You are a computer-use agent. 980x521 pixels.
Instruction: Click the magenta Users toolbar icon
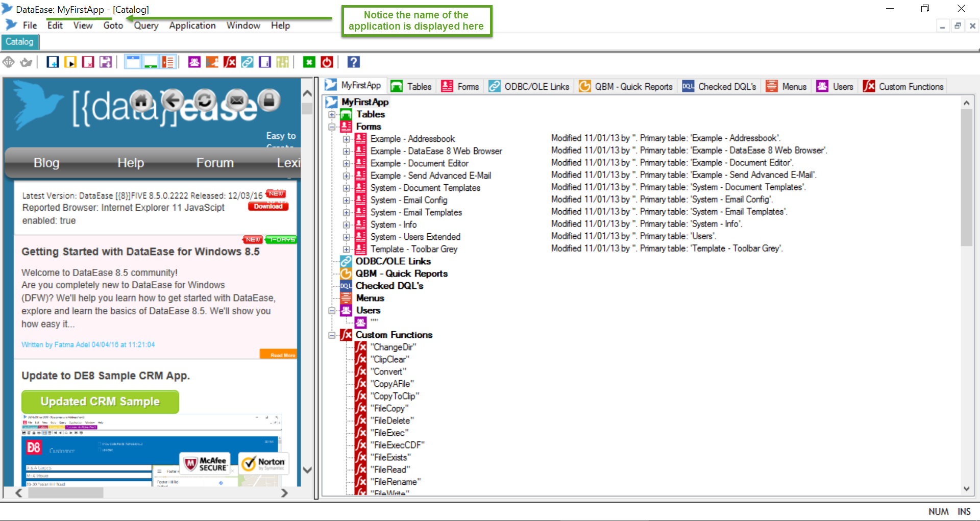(194, 62)
